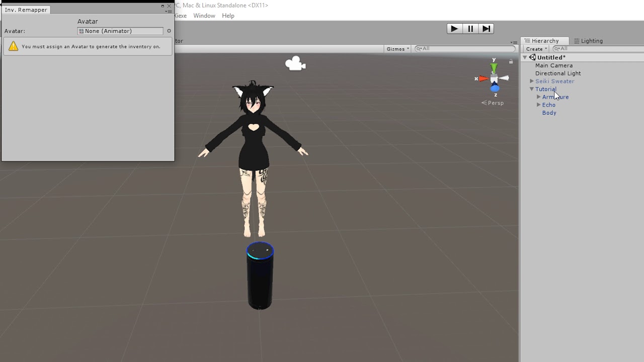The image size is (644, 362).
Task: Switch to the Hierarchy tab
Action: click(545, 41)
